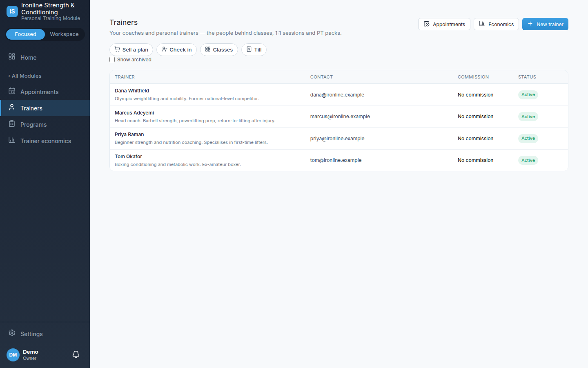Click the DM user avatar
This screenshot has height=368, width=588.
[13, 355]
